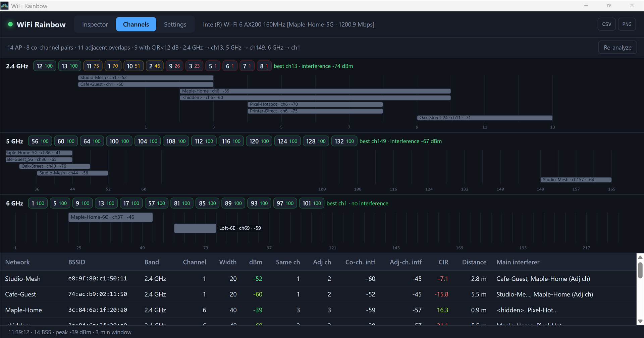Sort table by Distance column header
The image size is (644, 338).
pos(474,262)
